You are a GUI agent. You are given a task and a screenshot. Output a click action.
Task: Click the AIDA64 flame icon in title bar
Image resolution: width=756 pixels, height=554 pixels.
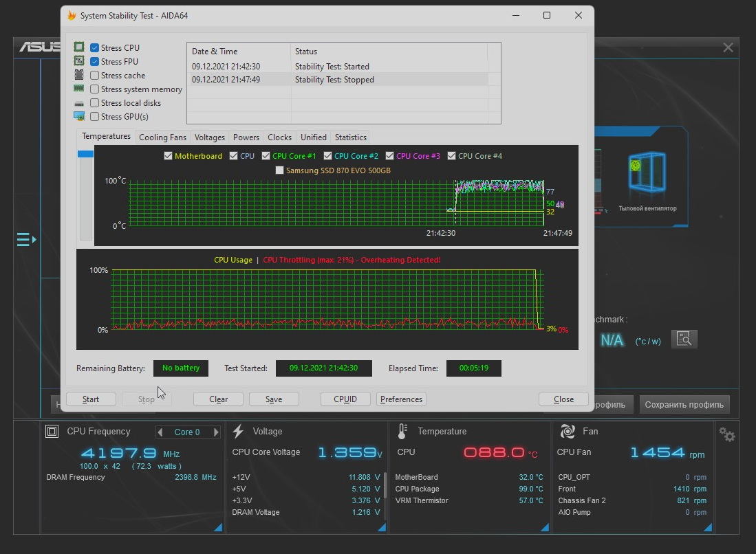pos(72,15)
